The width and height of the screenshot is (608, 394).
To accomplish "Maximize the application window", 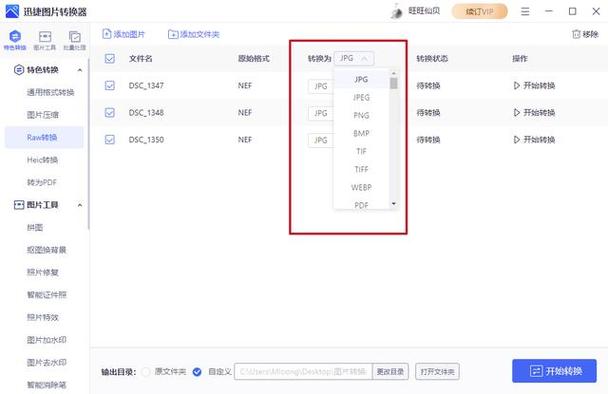I will [x=572, y=11].
